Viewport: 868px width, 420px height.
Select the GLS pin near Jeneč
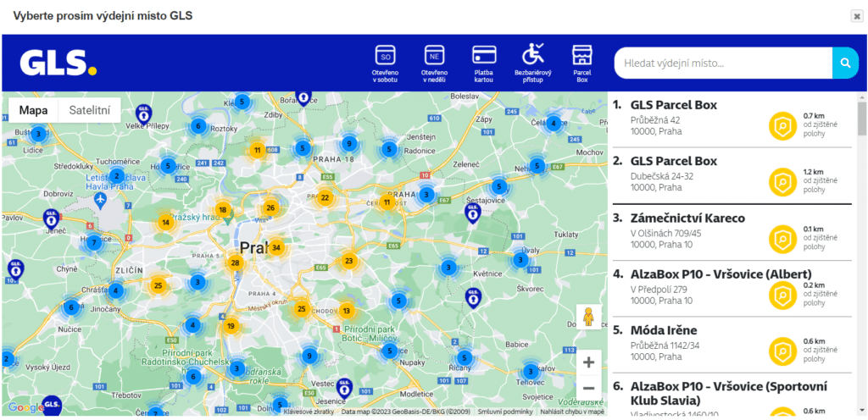tap(50, 218)
